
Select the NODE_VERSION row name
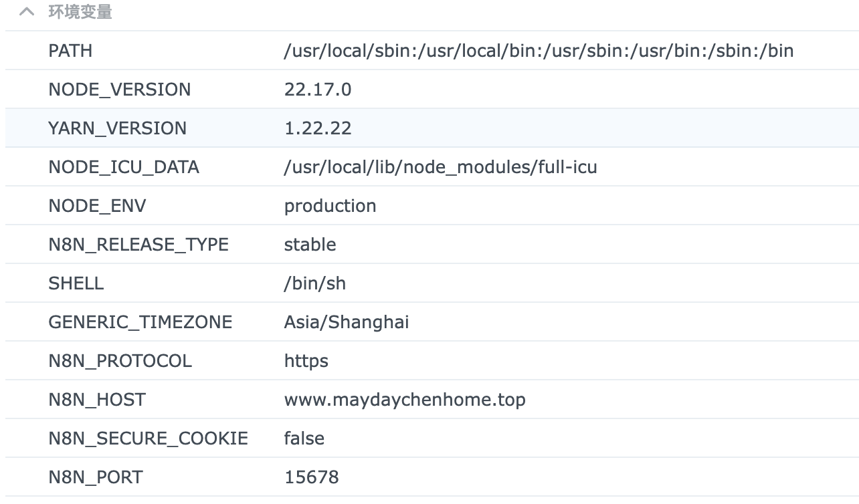pyautogui.click(x=119, y=90)
